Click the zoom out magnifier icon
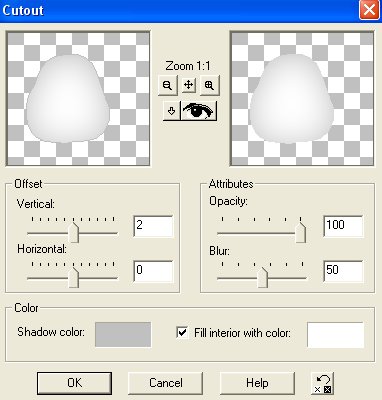Image resolution: width=382 pixels, height=400 pixels. (168, 85)
